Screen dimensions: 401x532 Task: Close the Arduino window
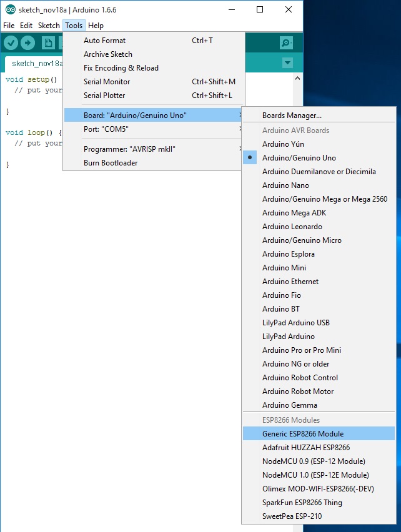click(289, 9)
